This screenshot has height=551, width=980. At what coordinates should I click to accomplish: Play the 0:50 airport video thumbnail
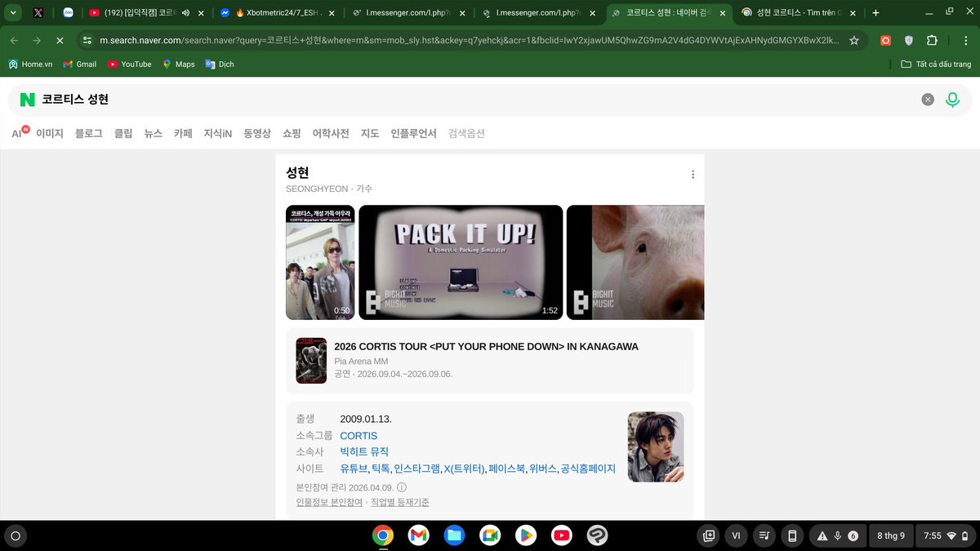[x=320, y=262]
